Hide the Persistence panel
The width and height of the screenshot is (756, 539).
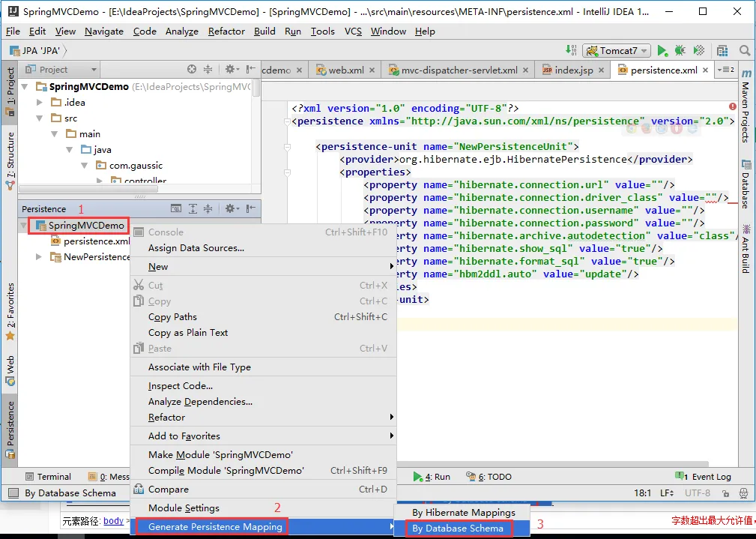pos(251,208)
